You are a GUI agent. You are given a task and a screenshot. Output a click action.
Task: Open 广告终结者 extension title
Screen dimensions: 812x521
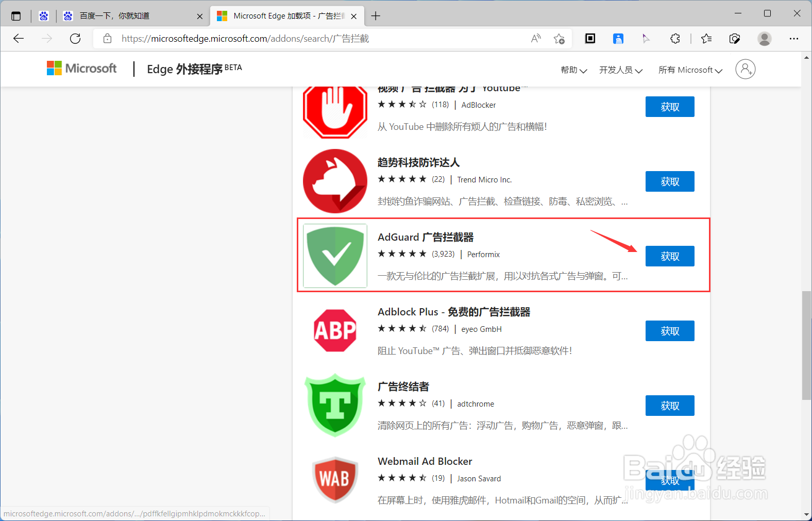pyautogui.click(x=403, y=386)
